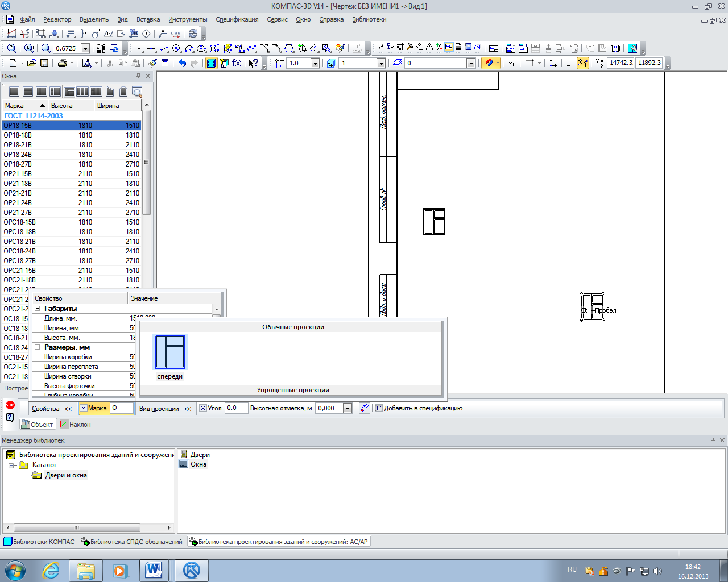Viewport: 728px width, 582px height.
Task: Collapse the Каталог tree node
Action: pos(11,465)
